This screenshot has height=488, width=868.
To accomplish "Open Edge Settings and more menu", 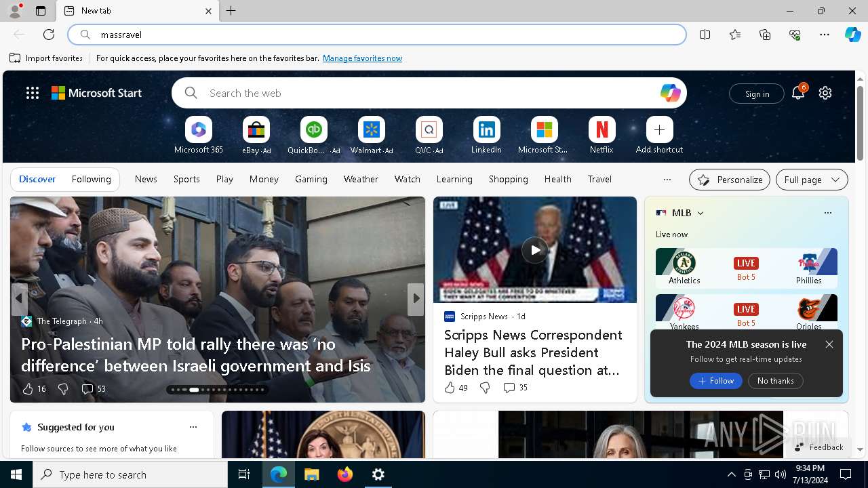I will 825,35.
